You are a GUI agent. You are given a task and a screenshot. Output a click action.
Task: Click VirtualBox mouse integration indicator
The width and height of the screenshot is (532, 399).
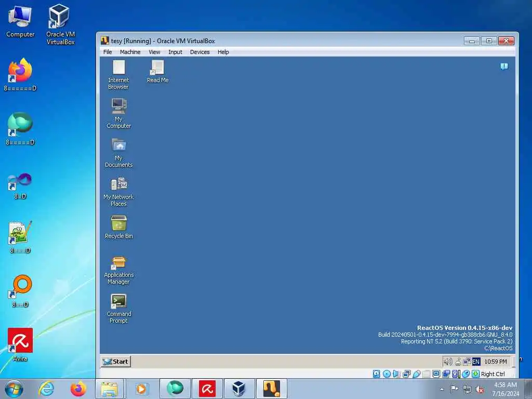[x=466, y=374]
